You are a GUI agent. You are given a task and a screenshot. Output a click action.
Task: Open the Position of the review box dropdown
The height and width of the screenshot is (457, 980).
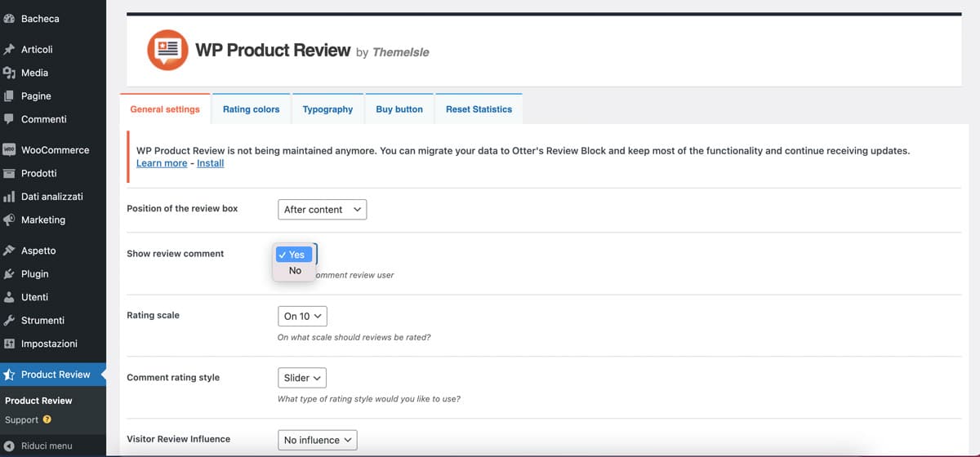tap(323, 210)
